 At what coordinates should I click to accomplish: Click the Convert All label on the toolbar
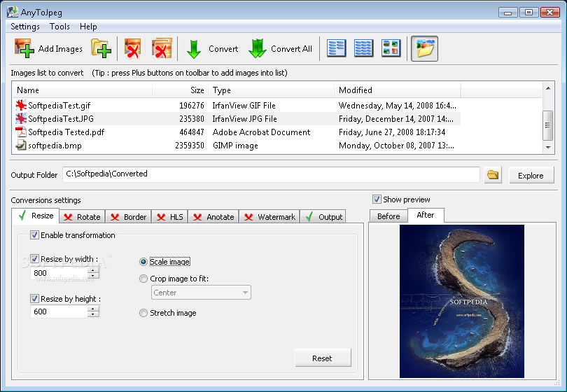[x=291, y=49]
